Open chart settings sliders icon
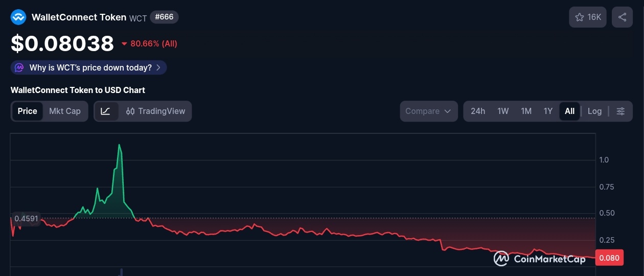This screenshot has width=644, height=276. (x=620, y=111)
